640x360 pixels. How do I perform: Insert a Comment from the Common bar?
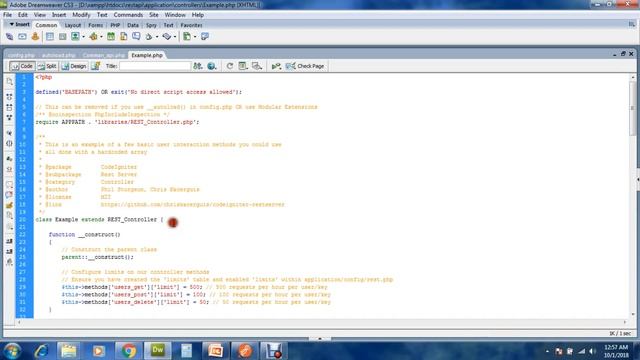pos(136,37)
